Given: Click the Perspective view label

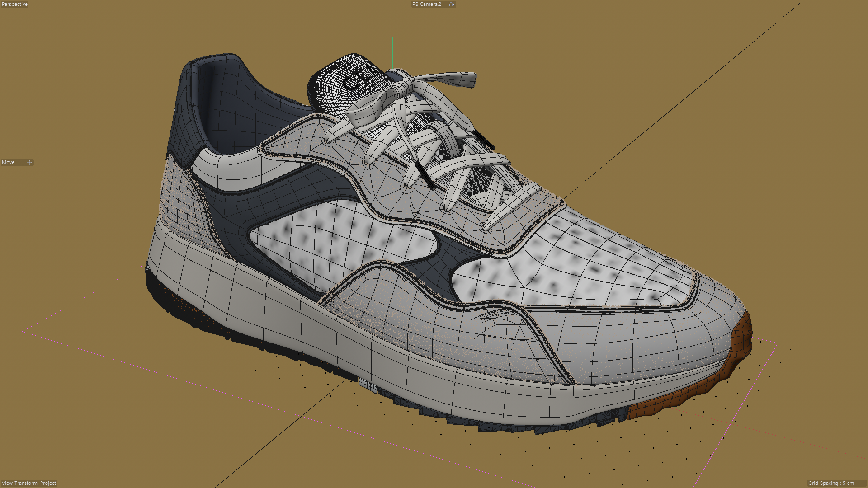Looking at the screenshot, I should [14, 4].
